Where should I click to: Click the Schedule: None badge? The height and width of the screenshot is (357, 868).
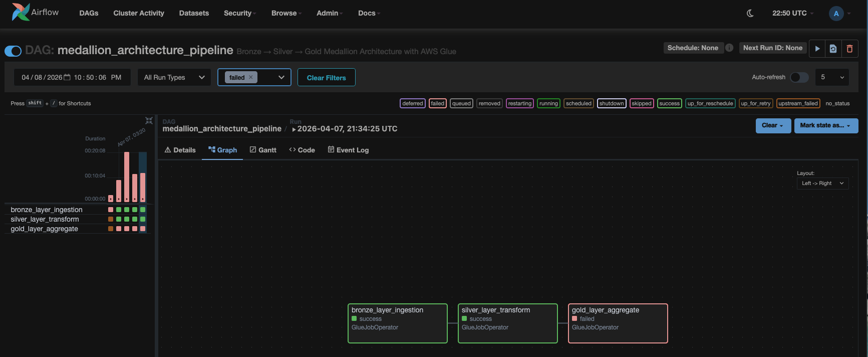click(x=693, y=48)
